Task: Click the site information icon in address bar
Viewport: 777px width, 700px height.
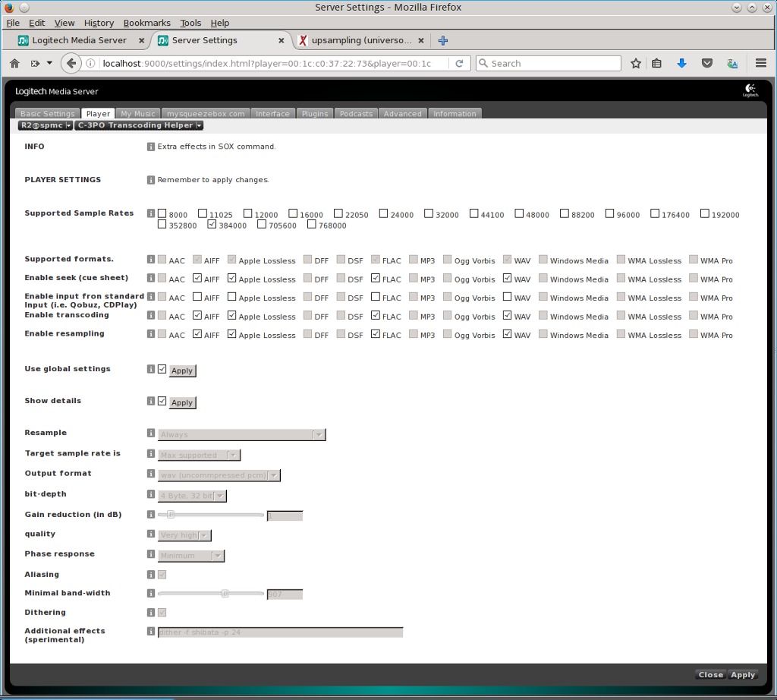Action: point(91,64)
